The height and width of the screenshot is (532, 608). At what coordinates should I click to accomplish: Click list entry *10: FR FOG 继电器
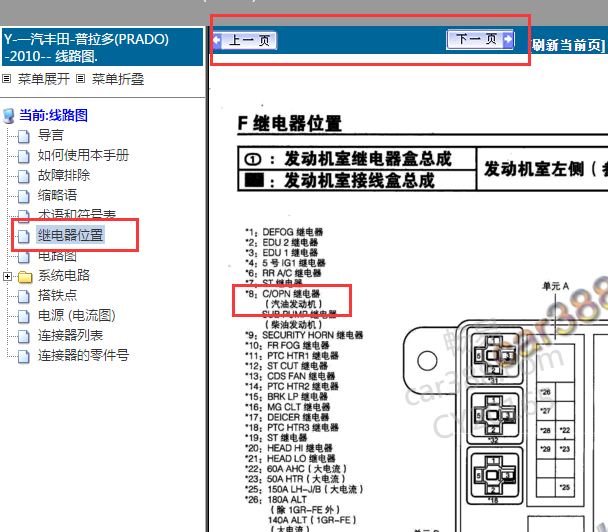click(287, 345)
